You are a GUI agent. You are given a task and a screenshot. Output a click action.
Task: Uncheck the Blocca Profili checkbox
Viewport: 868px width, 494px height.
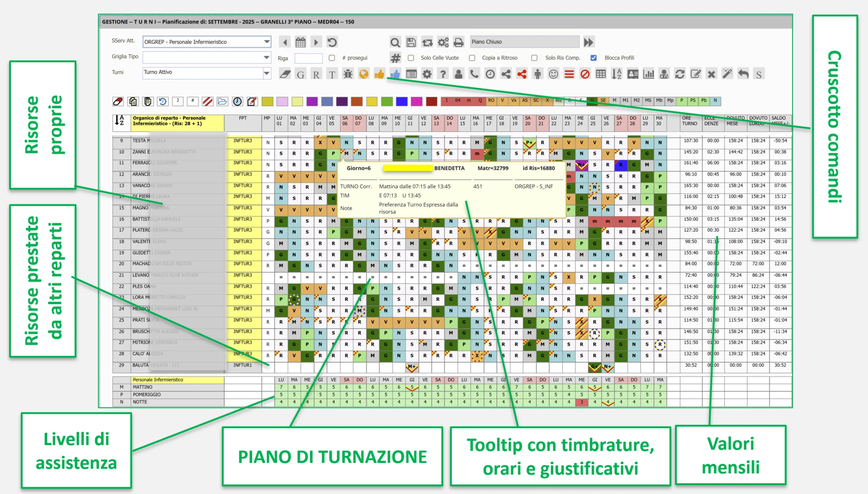click(x=593, y=58)
